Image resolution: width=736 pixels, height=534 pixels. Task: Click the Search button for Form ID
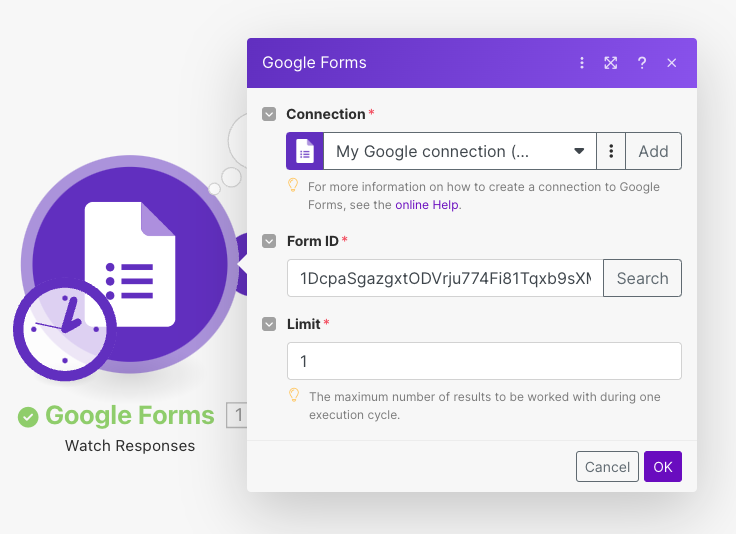pyautogui.click(x=643, y=278)
